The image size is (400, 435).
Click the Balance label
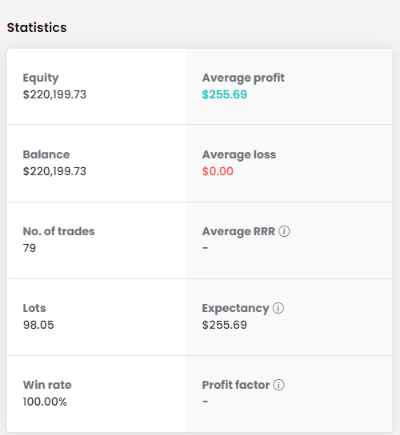46,154
